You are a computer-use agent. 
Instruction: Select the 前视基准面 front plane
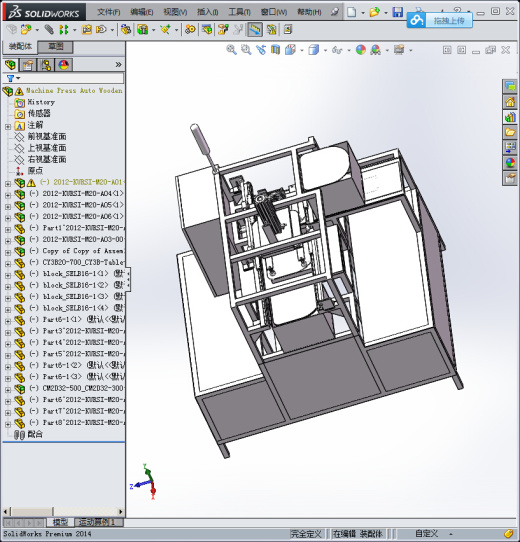(x=47, y=137)
